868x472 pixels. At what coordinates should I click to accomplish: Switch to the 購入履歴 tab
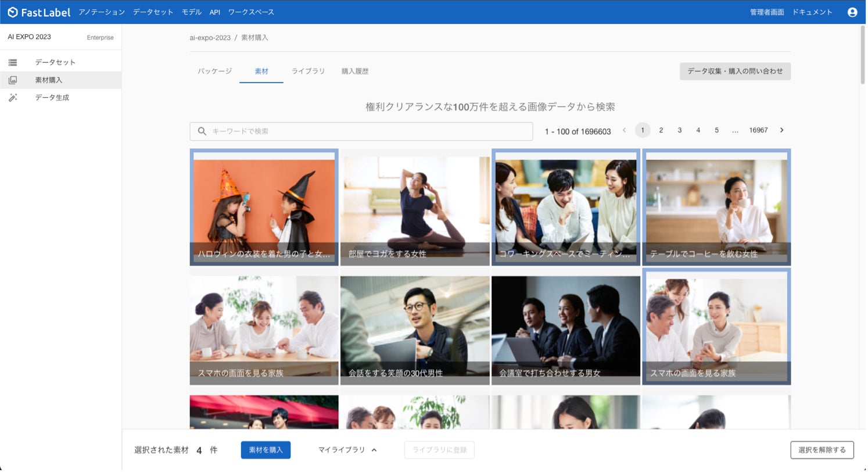pos(355,71)
